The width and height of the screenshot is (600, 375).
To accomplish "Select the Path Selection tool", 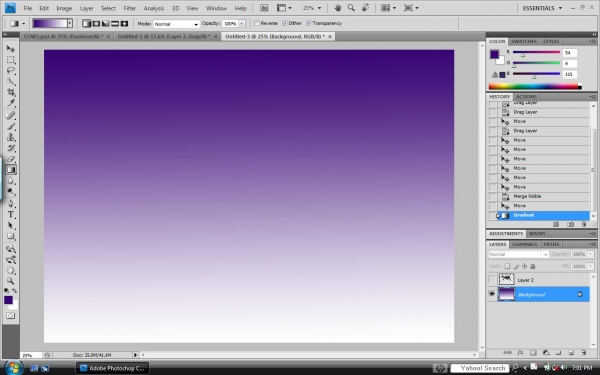I will [11, 225].
